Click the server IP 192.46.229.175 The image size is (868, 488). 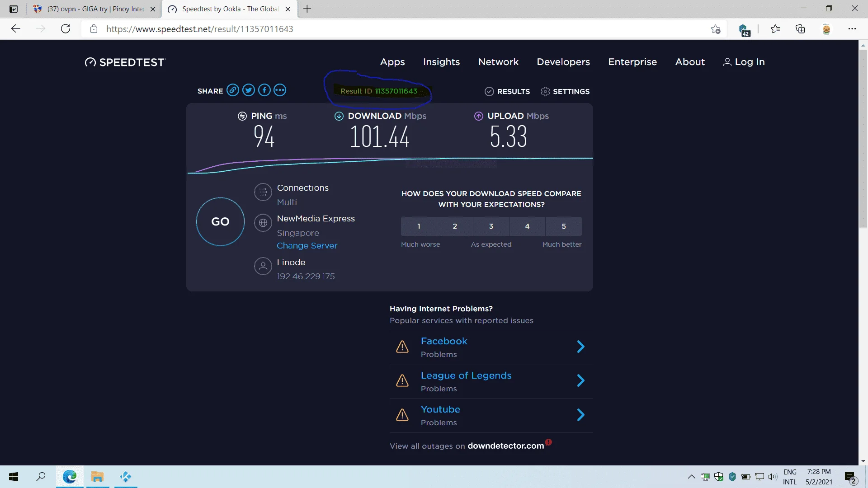306,276
